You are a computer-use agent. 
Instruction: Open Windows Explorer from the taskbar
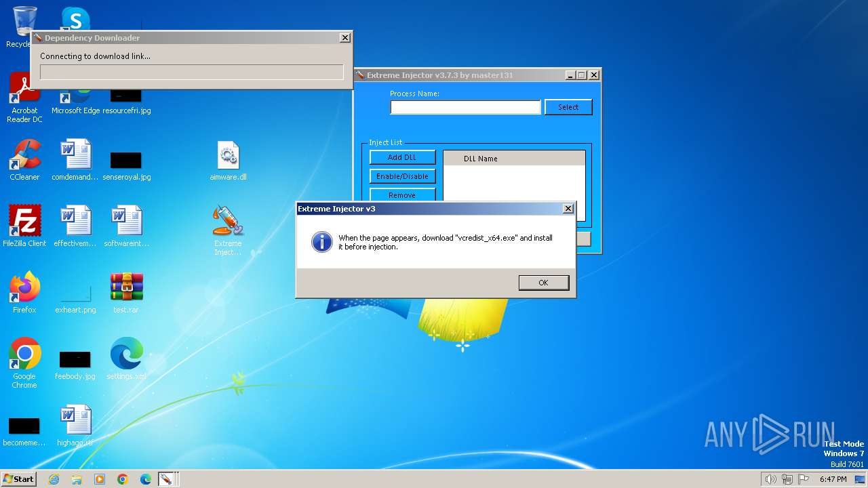pyautogui.click(x=77, y=479)
